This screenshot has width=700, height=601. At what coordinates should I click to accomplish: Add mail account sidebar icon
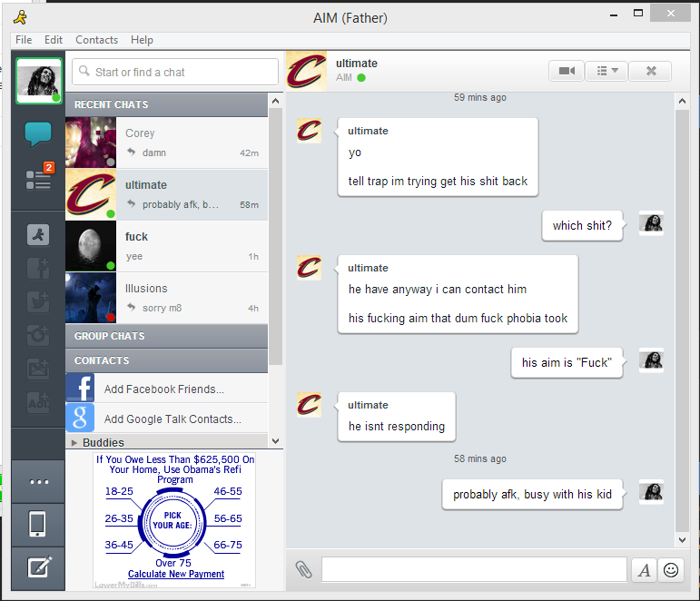click(38, 369)
